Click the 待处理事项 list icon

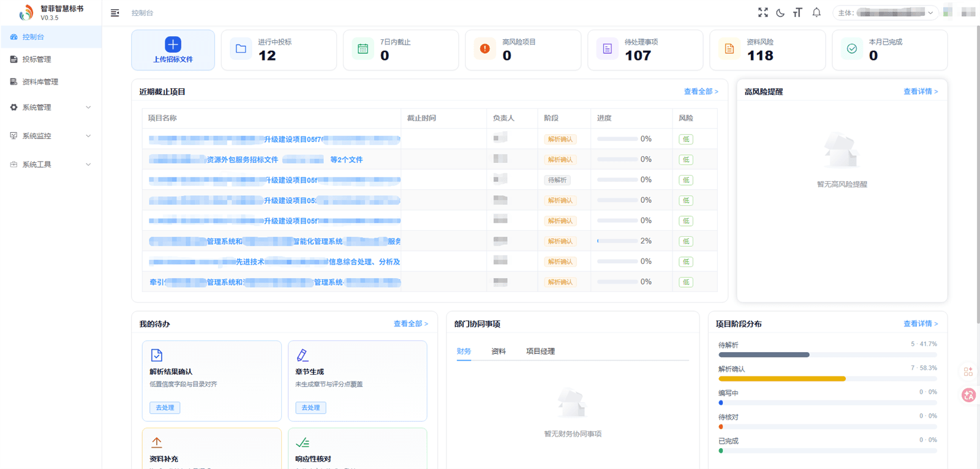(x=607, y=48)
